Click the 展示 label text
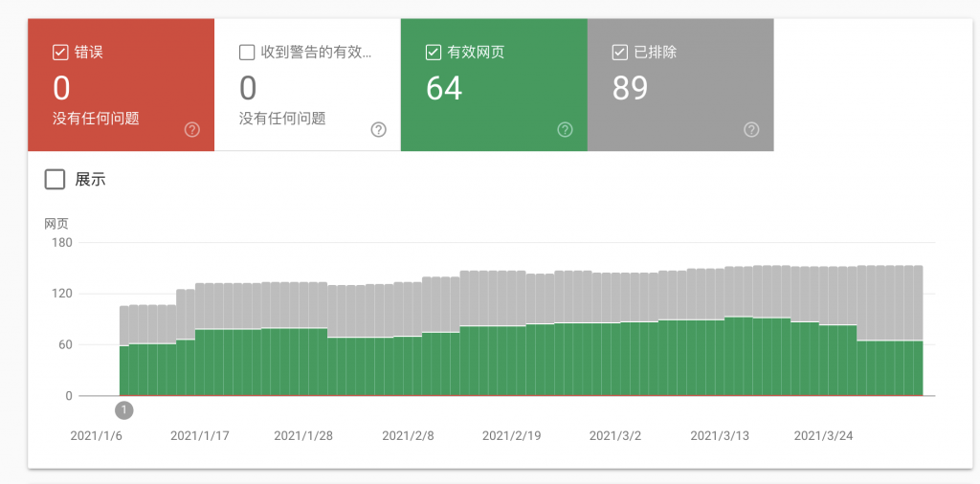 pos(91,180)
